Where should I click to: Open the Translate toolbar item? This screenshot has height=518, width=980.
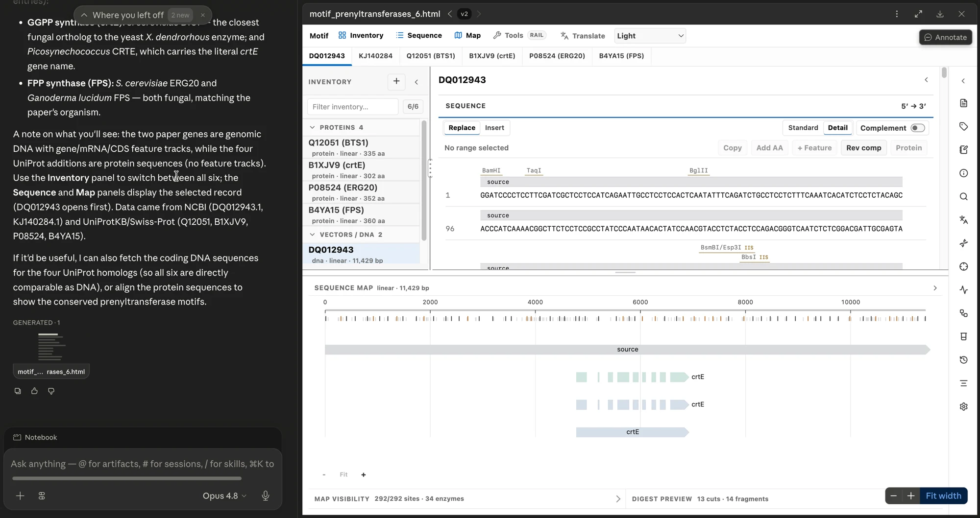pyautogui.click(x=583, y=36)
